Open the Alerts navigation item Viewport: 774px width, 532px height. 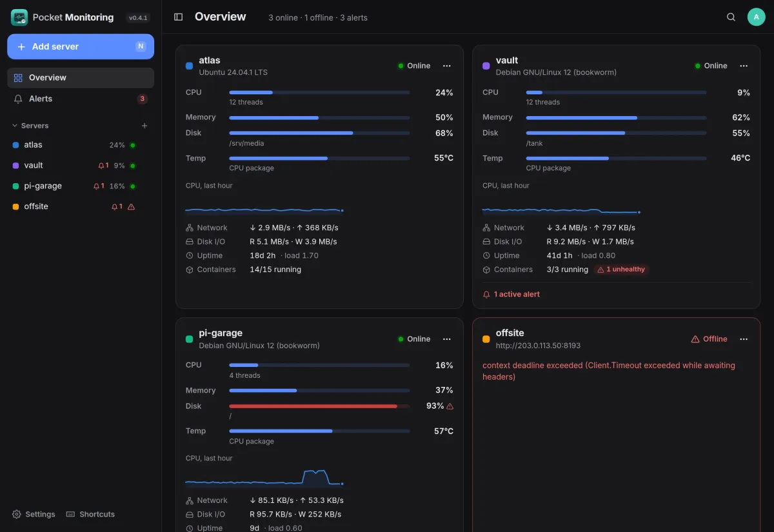81,99
